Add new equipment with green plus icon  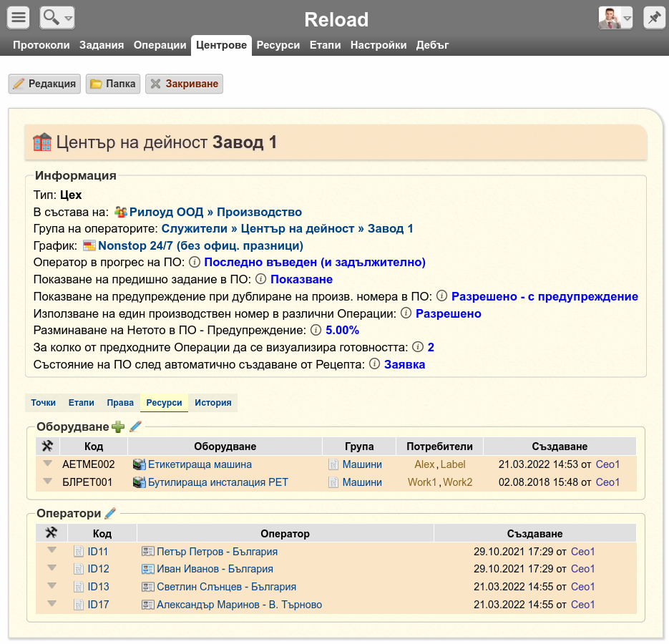coord(118,426)
